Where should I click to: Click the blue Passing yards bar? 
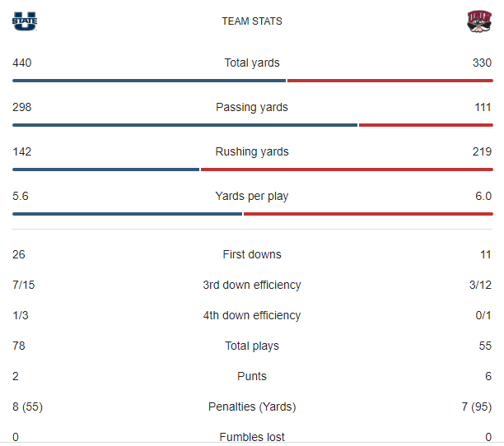pos(184,125)
